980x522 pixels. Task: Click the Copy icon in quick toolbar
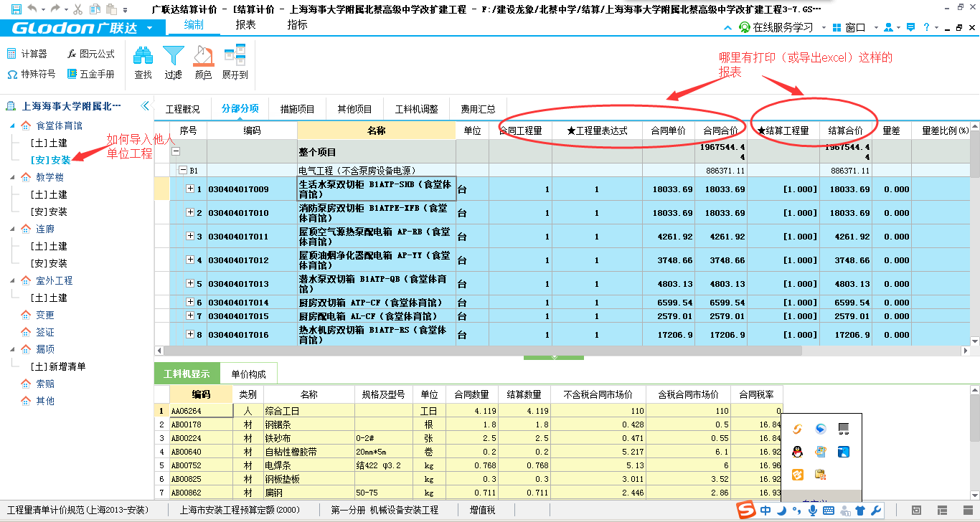[95, 9]
